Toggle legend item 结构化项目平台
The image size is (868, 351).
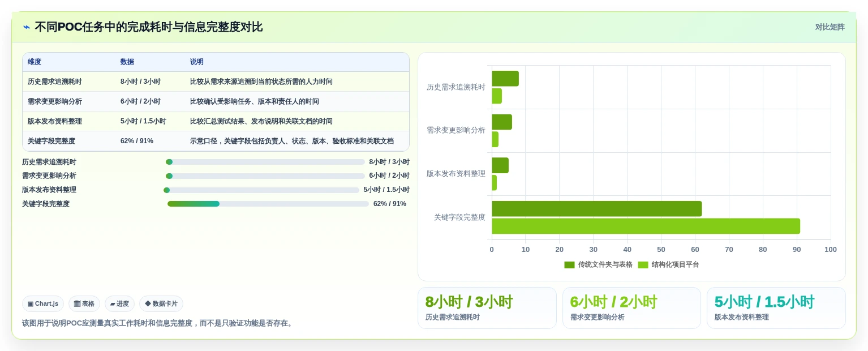(x=668, y=265)
